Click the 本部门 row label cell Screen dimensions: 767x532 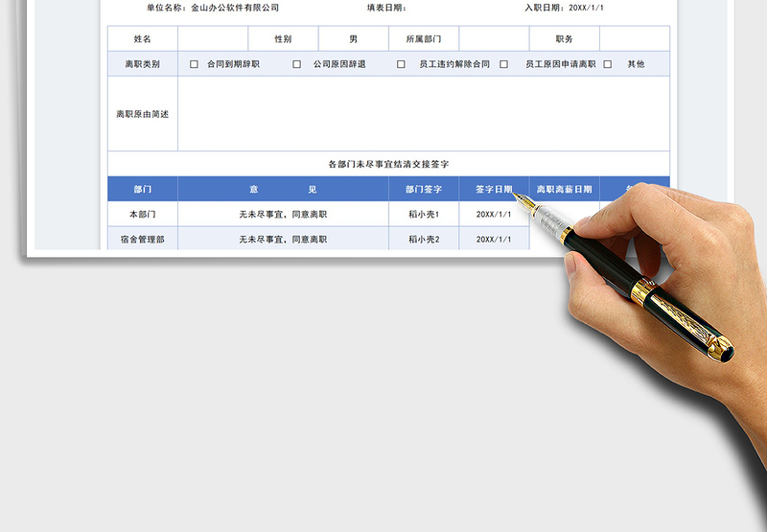(142, 215)
